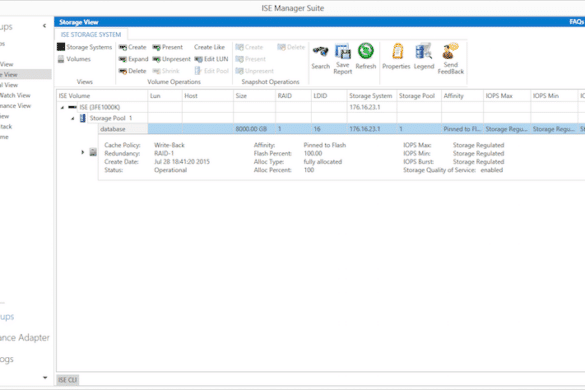This screenshot has height=390, width=585.
Task: Click Unpresent in Snapshot Operations
Action: (254, 71)
